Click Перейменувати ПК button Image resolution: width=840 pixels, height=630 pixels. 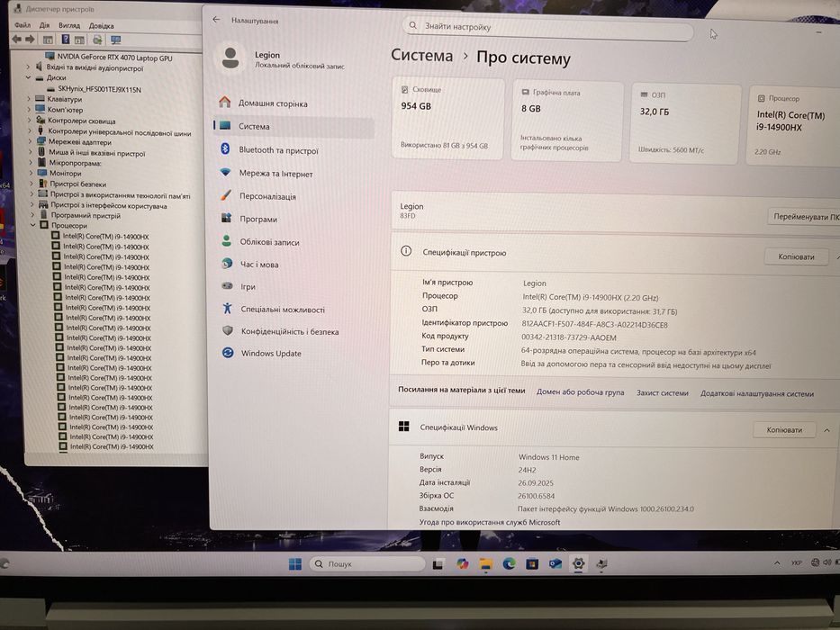coord(804,217)
